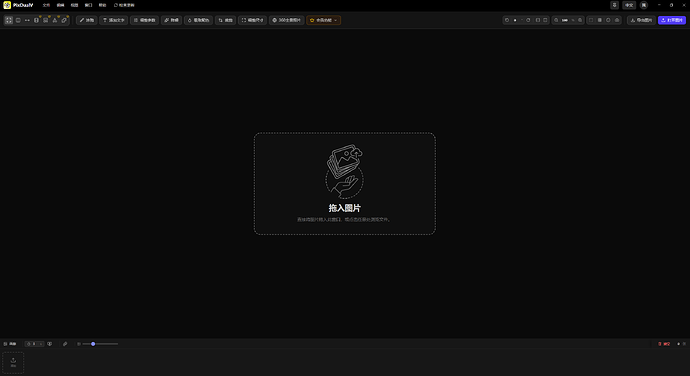Open the resize dimensions tool
Image resolution: width=690 pixels, height=376 pixels.
coord(253,20)
